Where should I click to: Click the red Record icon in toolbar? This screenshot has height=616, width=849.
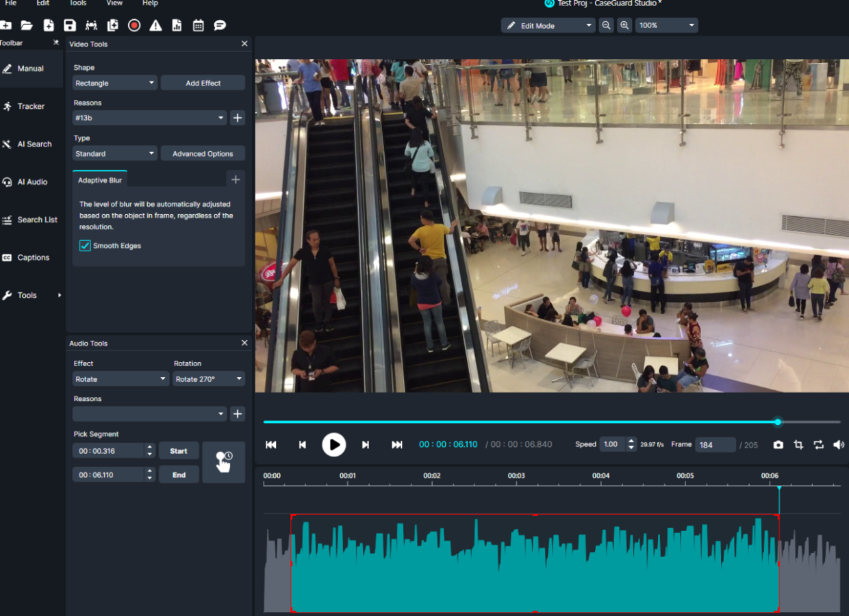coord(134,25)
